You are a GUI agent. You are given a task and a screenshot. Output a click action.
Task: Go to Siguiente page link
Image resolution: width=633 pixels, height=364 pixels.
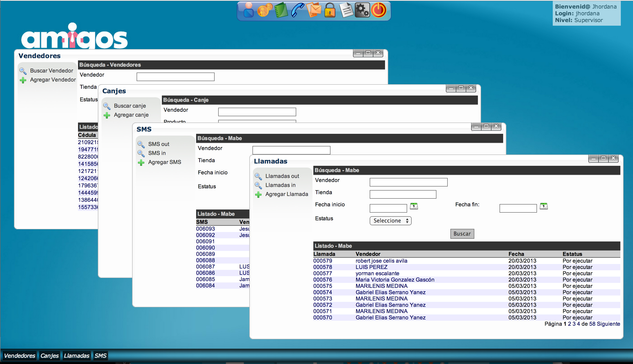click(x=608, y=324)
